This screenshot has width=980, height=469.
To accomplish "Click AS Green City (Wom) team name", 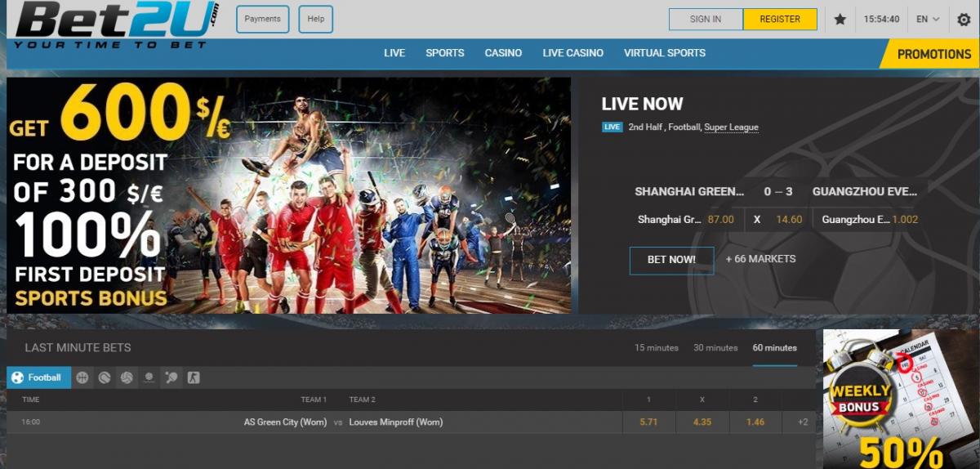I will 285,422.
